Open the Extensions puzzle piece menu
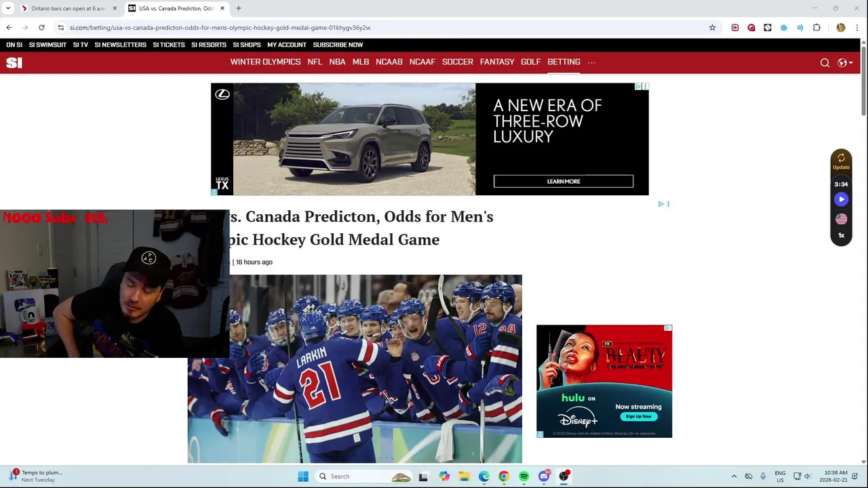This screenshot has width=868, height=488. [816, 28]
